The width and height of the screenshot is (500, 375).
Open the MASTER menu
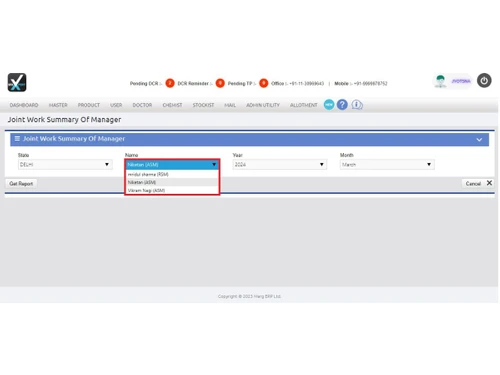tap(58, 105)
